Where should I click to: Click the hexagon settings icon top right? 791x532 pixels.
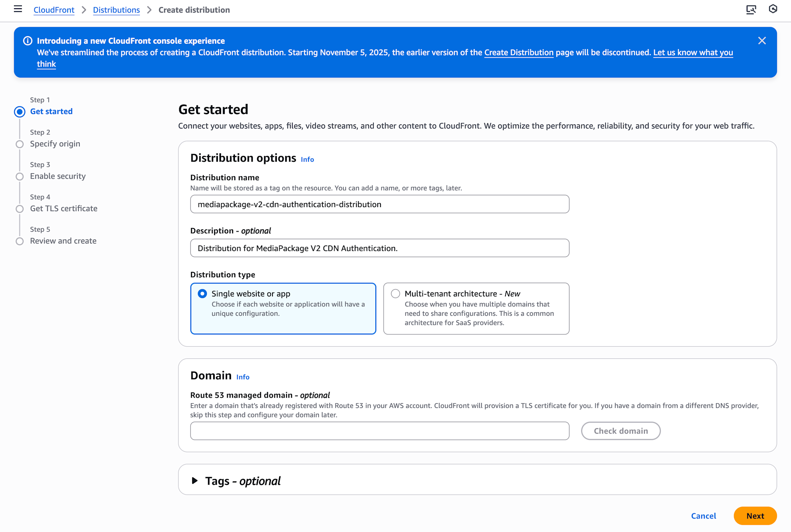click(773, 9)
